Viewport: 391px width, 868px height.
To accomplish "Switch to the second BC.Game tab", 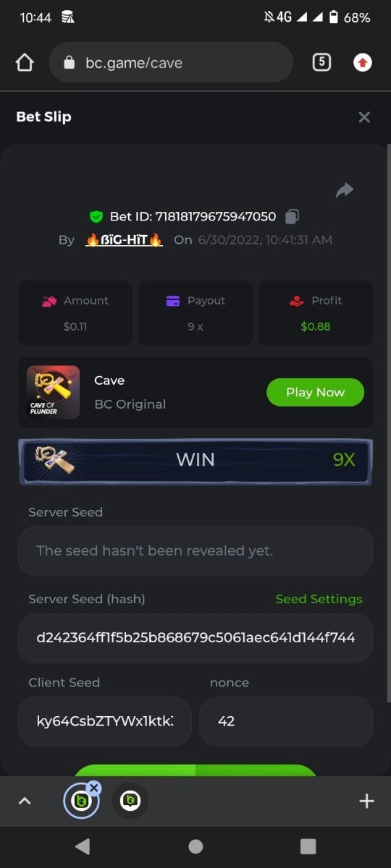I will point(130,801).
